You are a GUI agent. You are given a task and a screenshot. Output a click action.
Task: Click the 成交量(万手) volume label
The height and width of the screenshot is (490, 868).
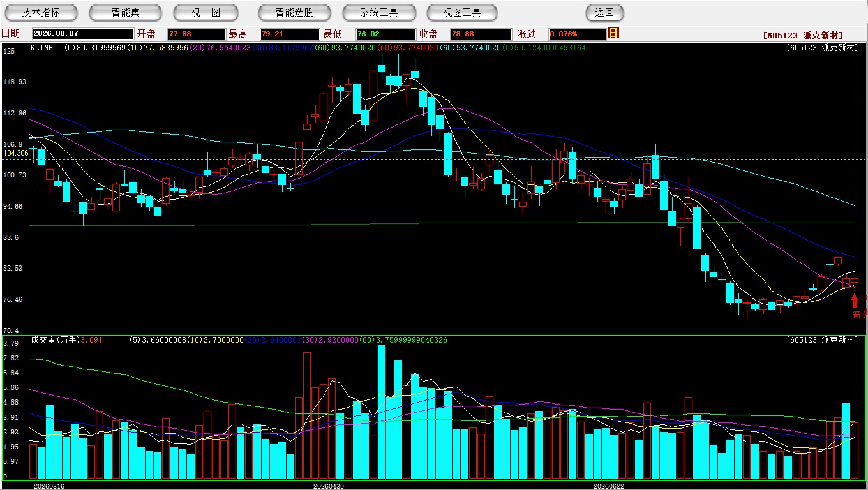pyautogui.click(x=55, y=340)
